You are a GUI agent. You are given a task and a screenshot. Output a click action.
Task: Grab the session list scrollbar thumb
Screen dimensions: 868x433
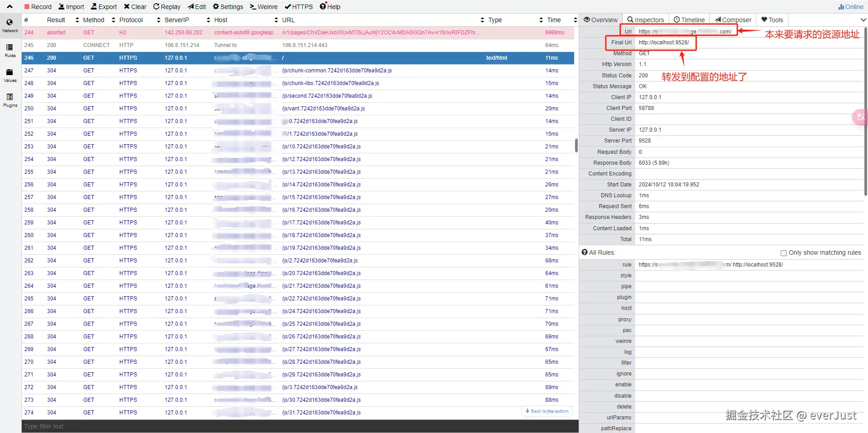pyautogui.click(x=576, y=145)
